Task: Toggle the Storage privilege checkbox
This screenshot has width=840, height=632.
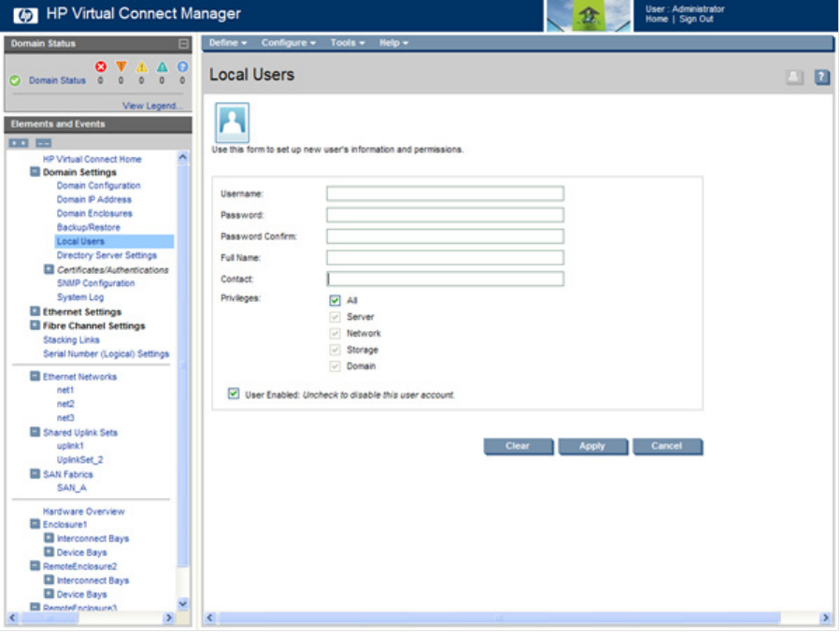Action: (x=335, y=350)
